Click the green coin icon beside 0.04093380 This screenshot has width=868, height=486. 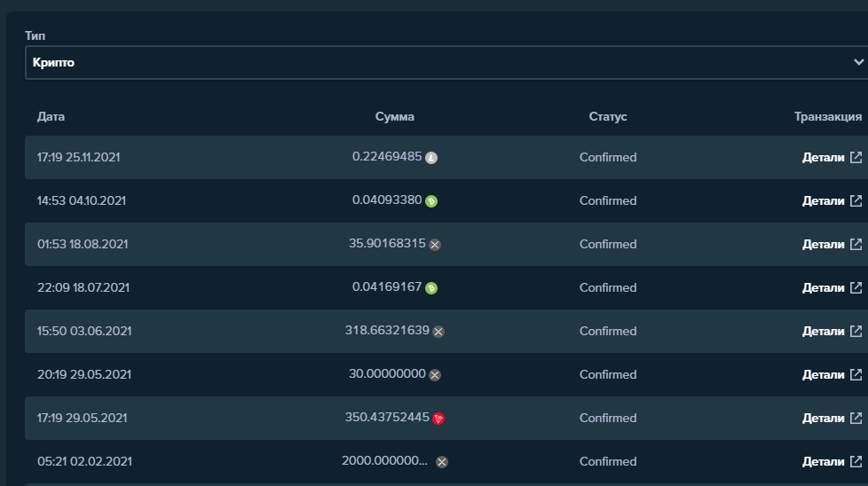pyautogui.click(x=431, y=201)
